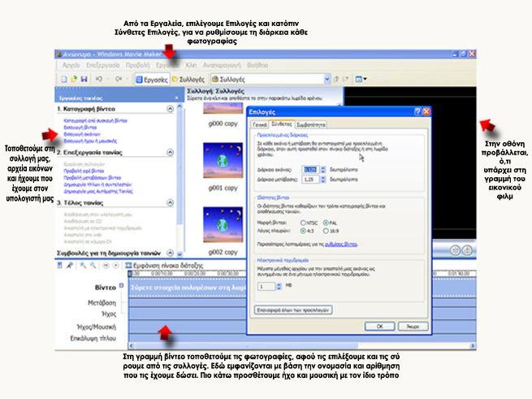Click the Άκυρο cancel button

click(x=413, y=326)
